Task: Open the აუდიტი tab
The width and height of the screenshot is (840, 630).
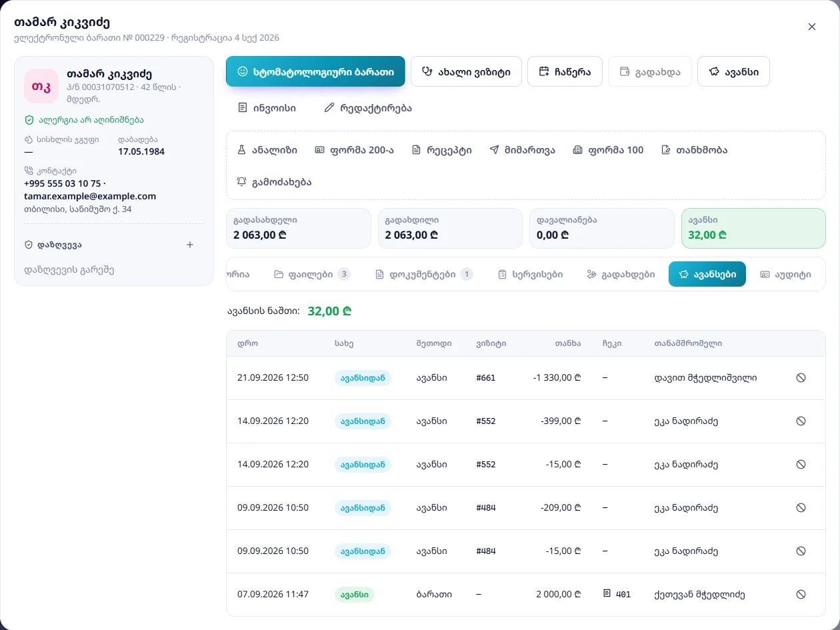Action: click(x=785, y=274)
